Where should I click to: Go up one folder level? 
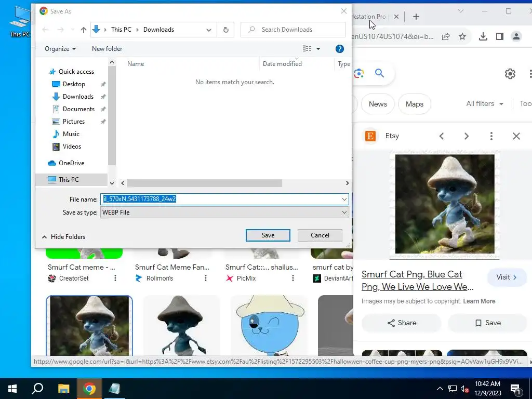tap(84, 30)
